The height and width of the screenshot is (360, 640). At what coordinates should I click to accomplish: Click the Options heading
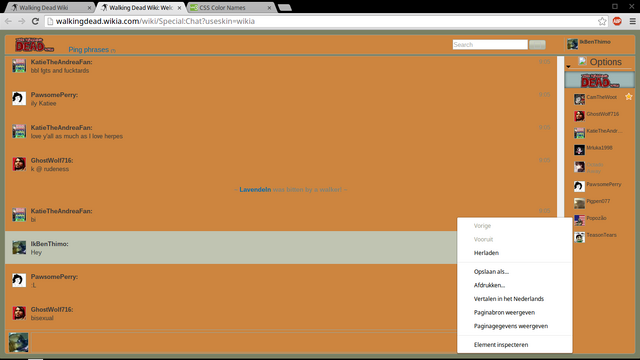[x=605, y=62]
